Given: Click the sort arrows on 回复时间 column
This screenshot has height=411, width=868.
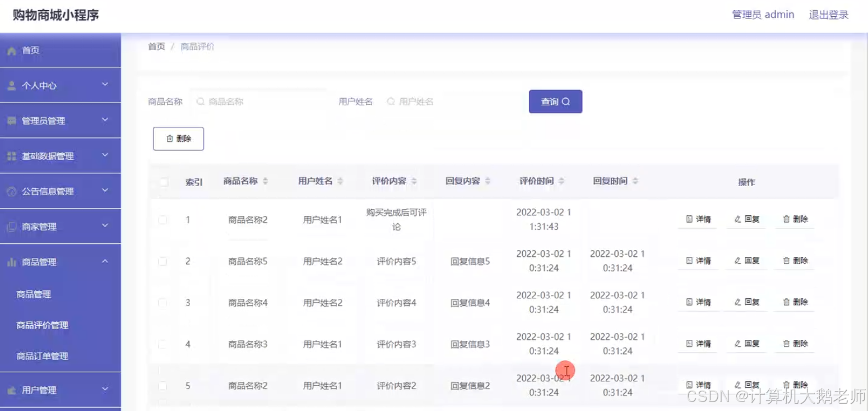Looking at the screenshot, I should coord(635,181).
